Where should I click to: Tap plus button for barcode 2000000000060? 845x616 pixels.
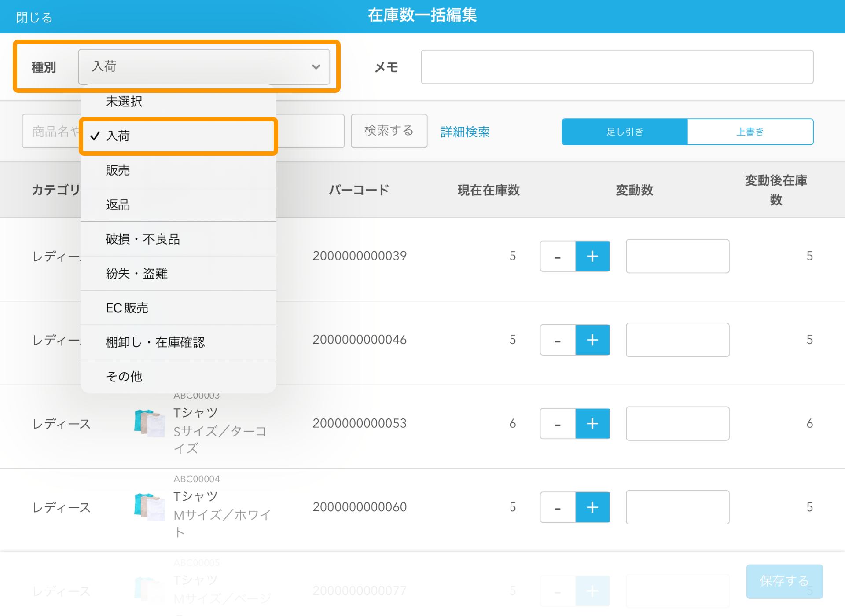(x=592, y=507)
